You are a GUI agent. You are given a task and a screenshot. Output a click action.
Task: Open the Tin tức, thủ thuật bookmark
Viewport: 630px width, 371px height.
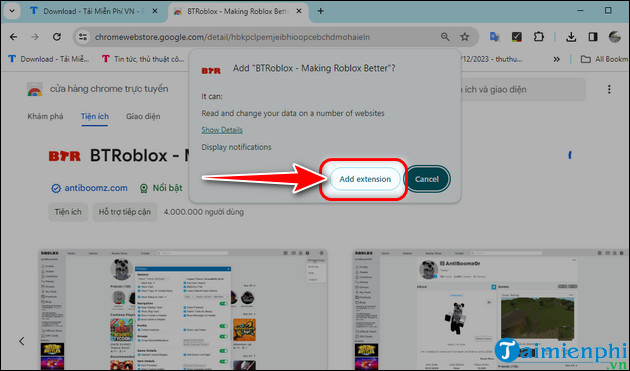click(x=143, y=59)
